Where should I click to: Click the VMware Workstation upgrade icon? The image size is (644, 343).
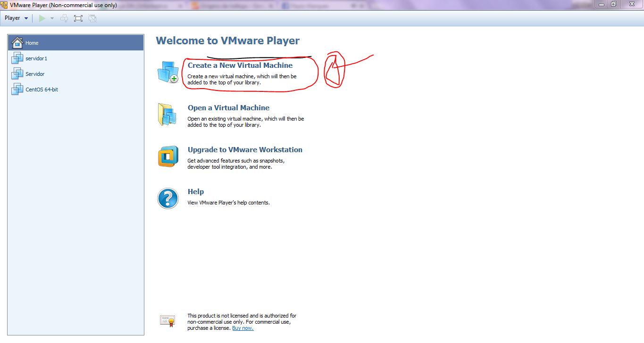168,156
